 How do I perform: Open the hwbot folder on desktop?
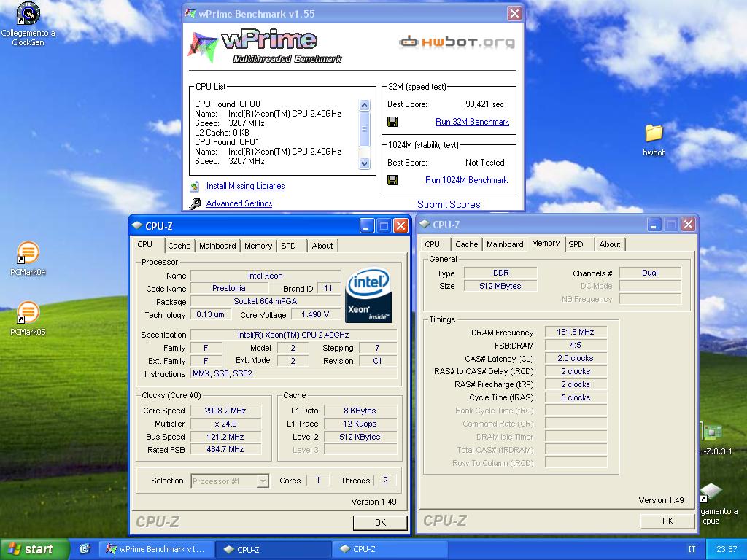pos(654,139)
